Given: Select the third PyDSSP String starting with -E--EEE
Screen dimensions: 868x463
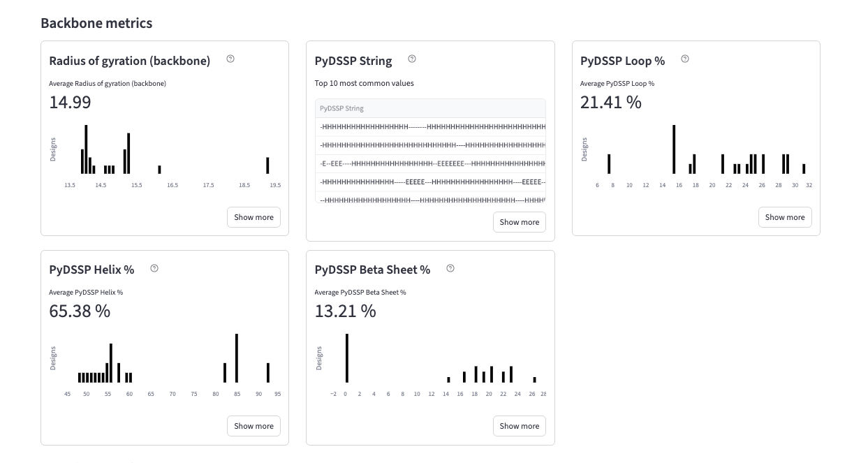Looking at the screenshot, I should (x=430, y=163).
